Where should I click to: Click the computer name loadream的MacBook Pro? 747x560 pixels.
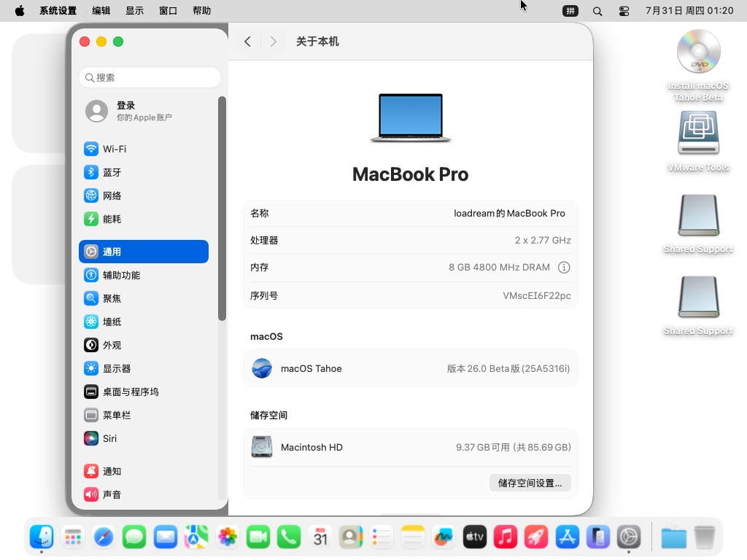pyautogui.click(x=509, y=214)
